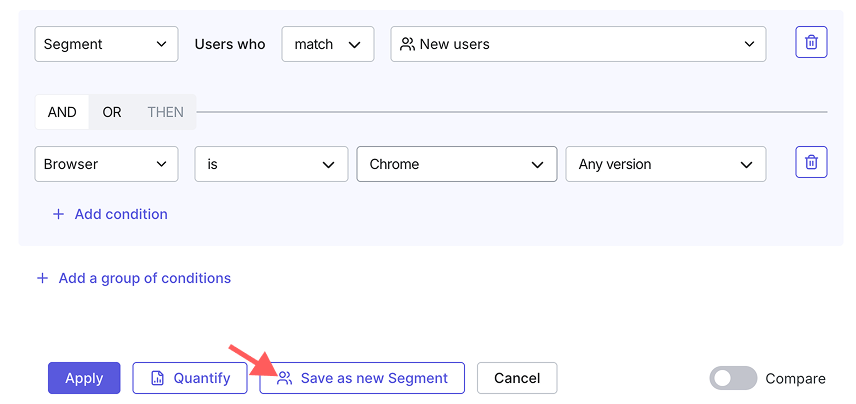Select the AND logic tab
The width and height of the screenshot is (856, 404).
coord(62,112)
